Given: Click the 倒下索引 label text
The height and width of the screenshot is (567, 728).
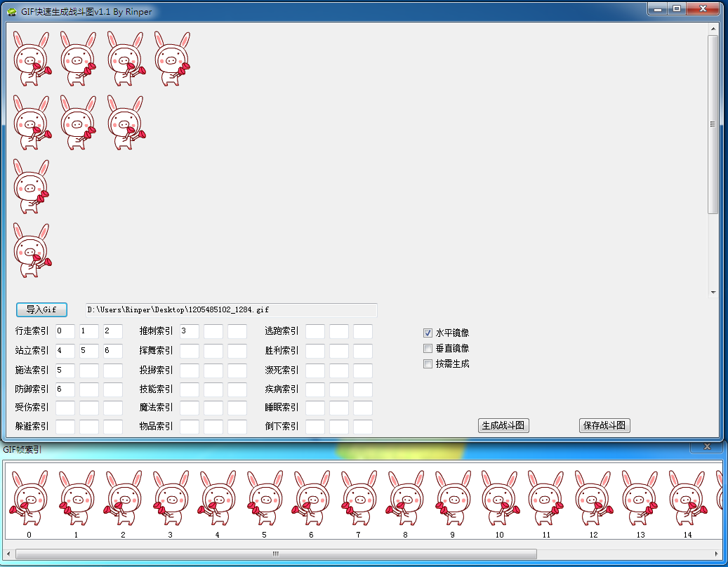Looking at the screenshot, I should pyautogui.click(x=282, y=426).
